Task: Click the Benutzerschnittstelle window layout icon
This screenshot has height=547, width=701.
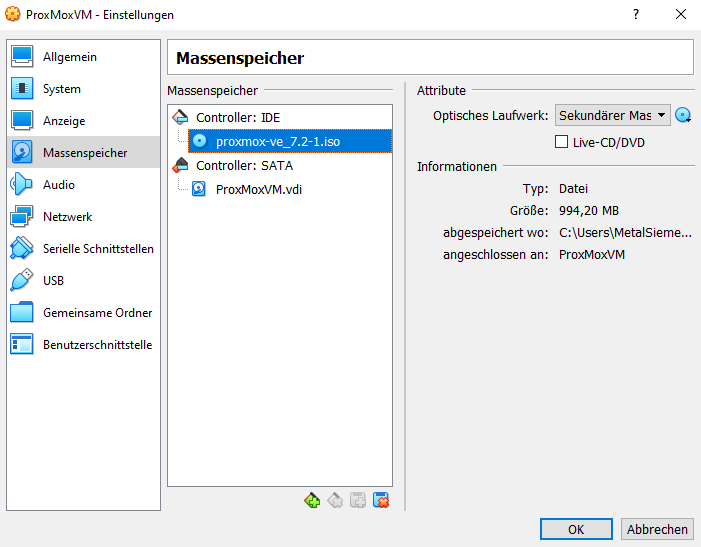Action: (x=21, y=344)
